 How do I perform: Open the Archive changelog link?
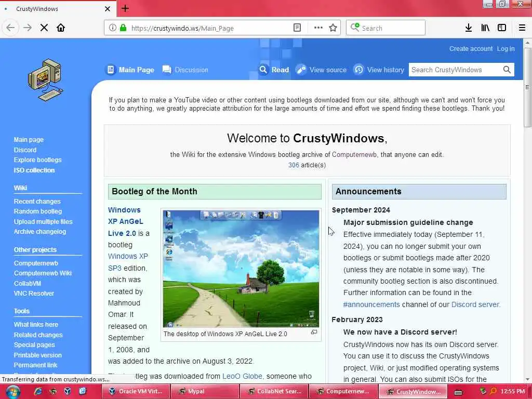(39, 232)
